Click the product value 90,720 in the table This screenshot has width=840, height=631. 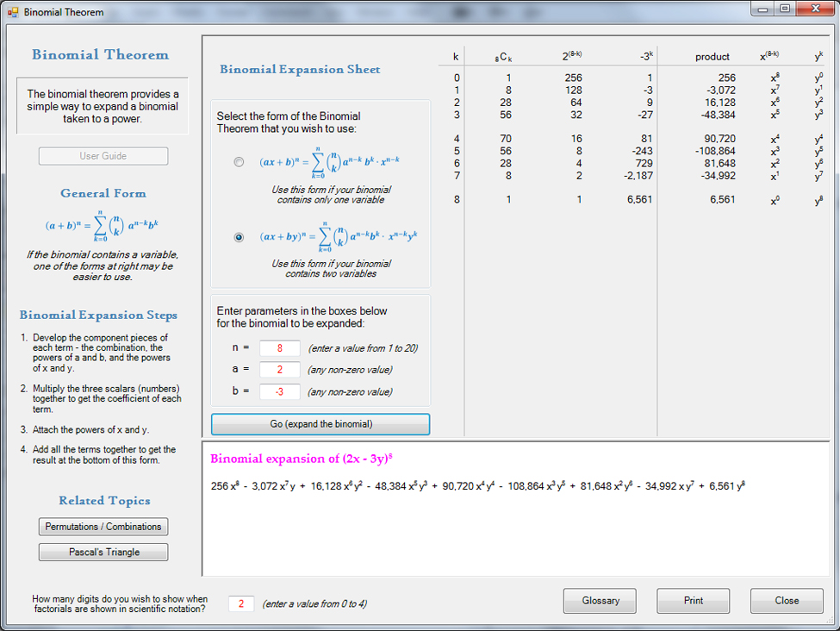(x=720, y=139)
